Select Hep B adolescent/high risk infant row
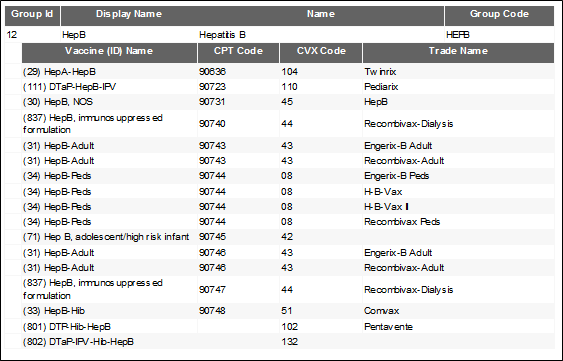 [288, 237]
